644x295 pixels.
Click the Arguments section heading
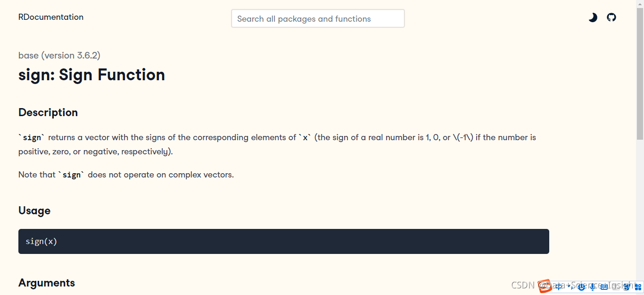[47, 283]
